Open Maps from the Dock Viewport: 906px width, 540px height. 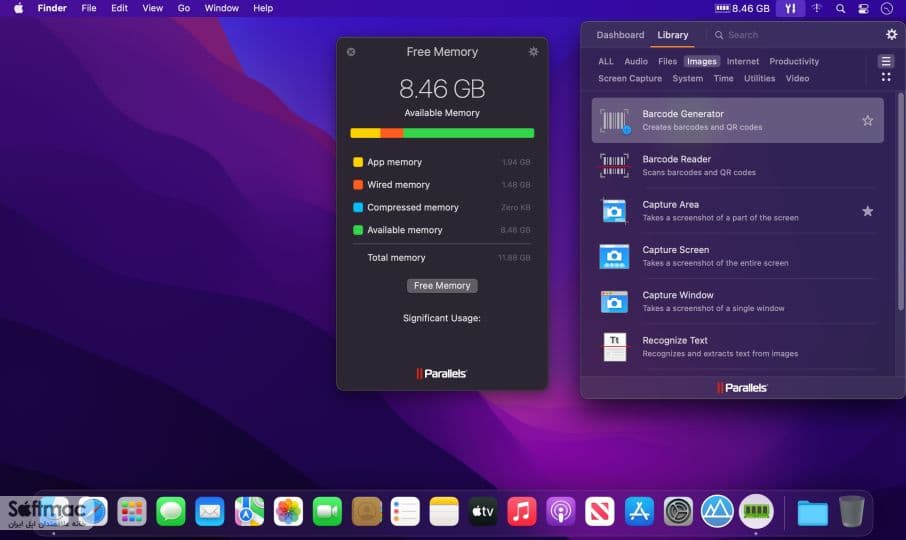click(x=249, y=511)
